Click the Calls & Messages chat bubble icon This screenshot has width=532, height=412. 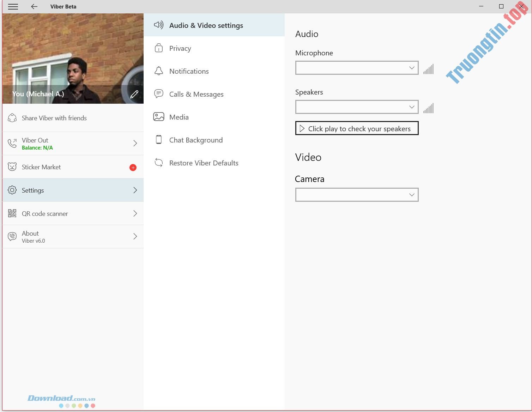tap(159, 93)
